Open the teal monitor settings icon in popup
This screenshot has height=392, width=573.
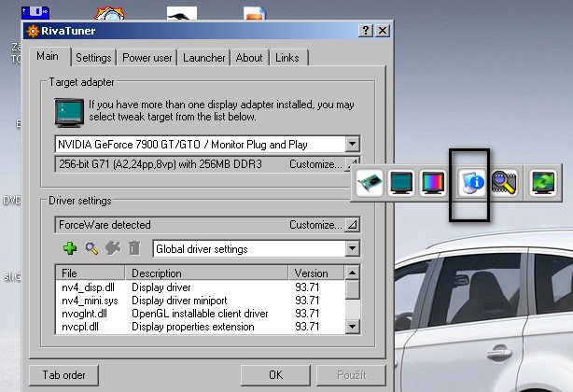coord(401,182)
